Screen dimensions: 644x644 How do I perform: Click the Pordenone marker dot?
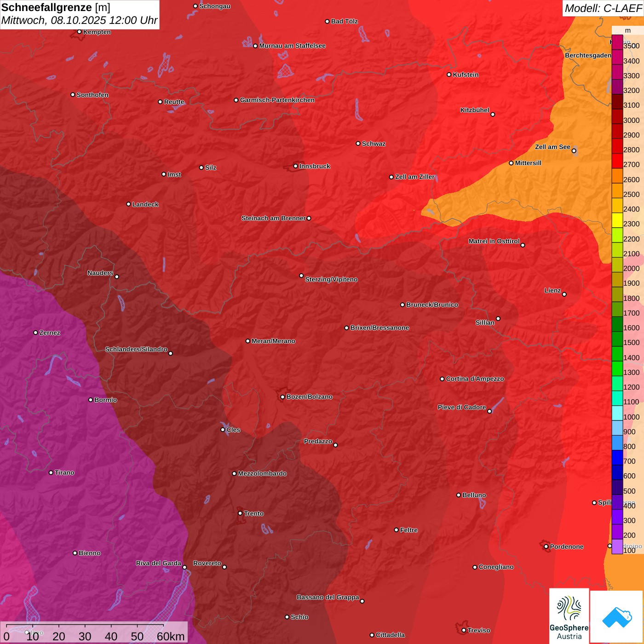546,546
